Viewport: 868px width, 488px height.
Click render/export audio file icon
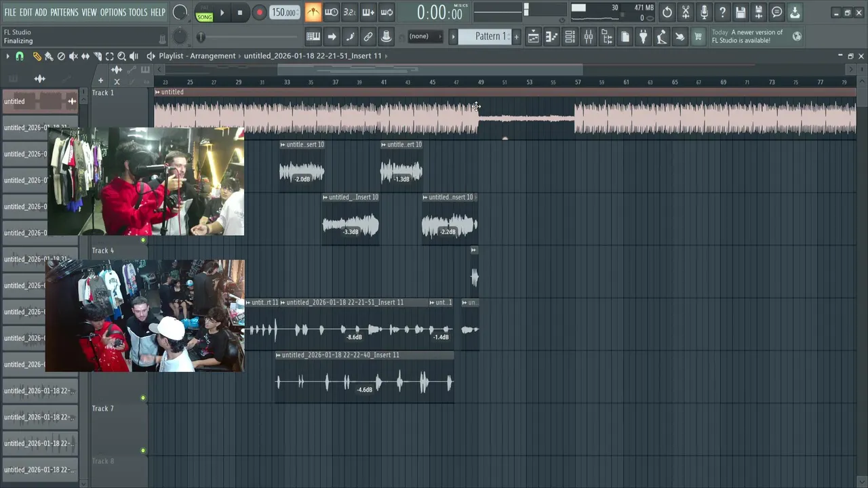tap(759, 12)
